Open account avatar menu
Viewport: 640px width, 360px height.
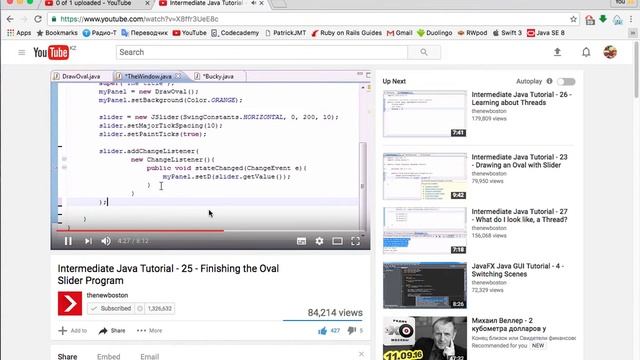point(610,52)
